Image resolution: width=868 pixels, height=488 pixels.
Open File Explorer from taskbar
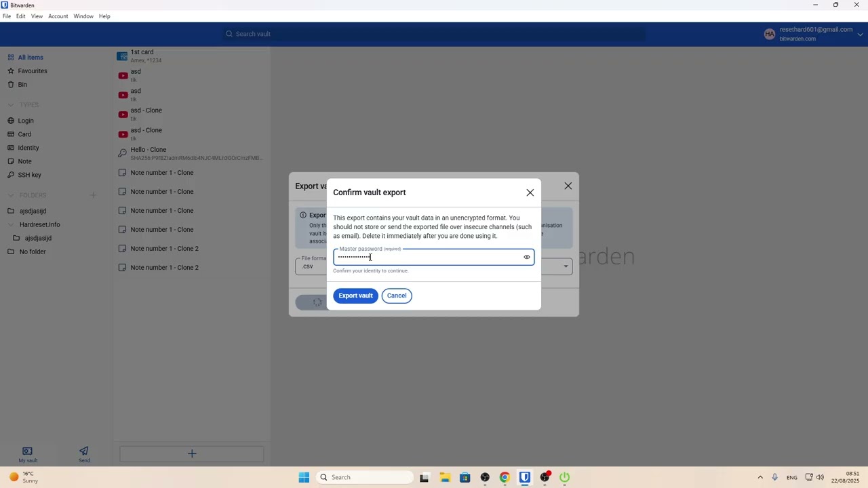[445, 477]
